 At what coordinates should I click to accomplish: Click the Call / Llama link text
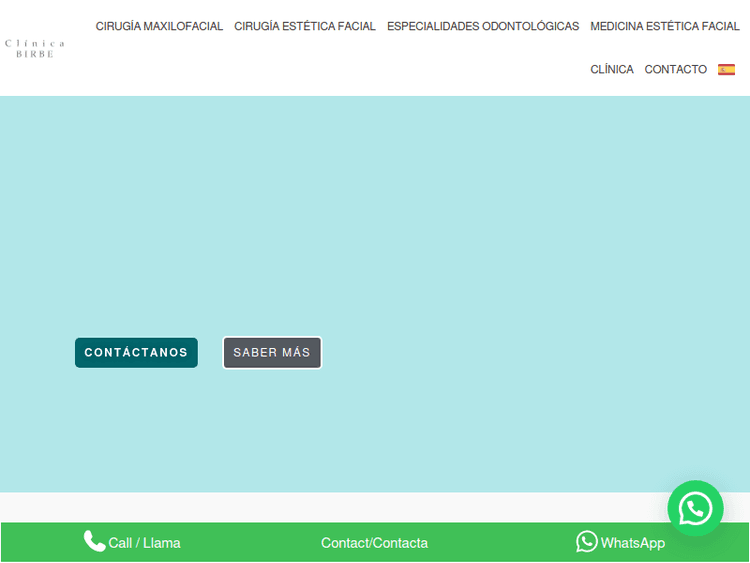145,543
